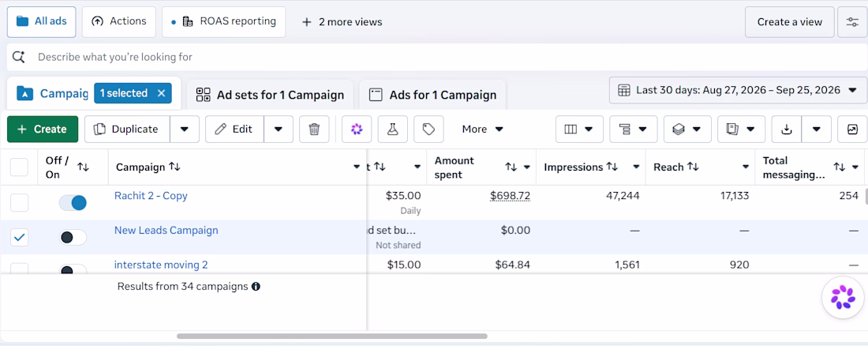The width and height of the screenshot is (868, 346).
Task: Untick the New Leads Campaign checkbox
Action: pyautogui.click(x=20, y=237)
